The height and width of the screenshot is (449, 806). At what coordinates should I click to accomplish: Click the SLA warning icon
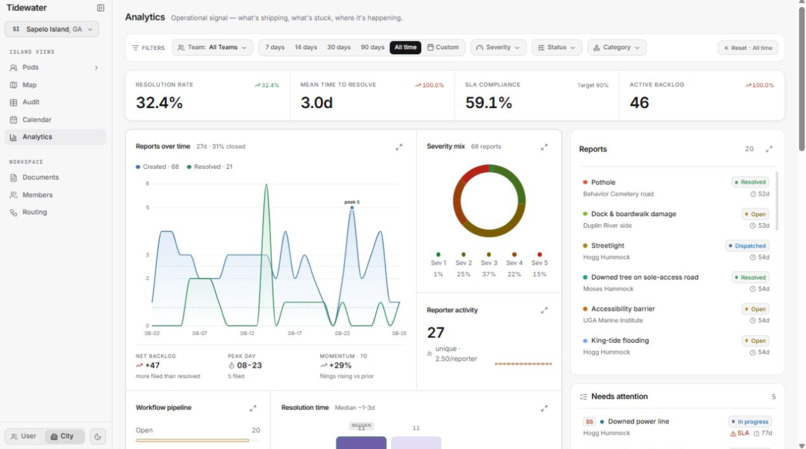pos(733,434)
